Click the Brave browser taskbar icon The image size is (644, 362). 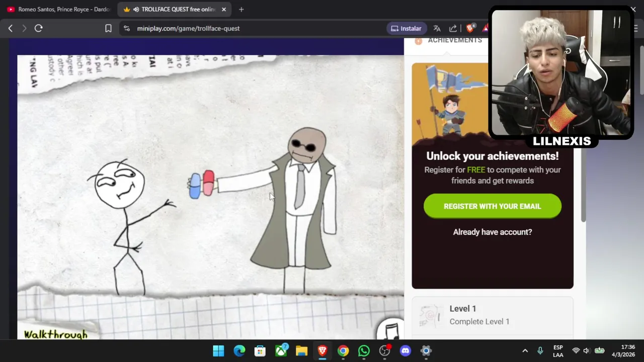pyautogui.click(x=323, y=351)
